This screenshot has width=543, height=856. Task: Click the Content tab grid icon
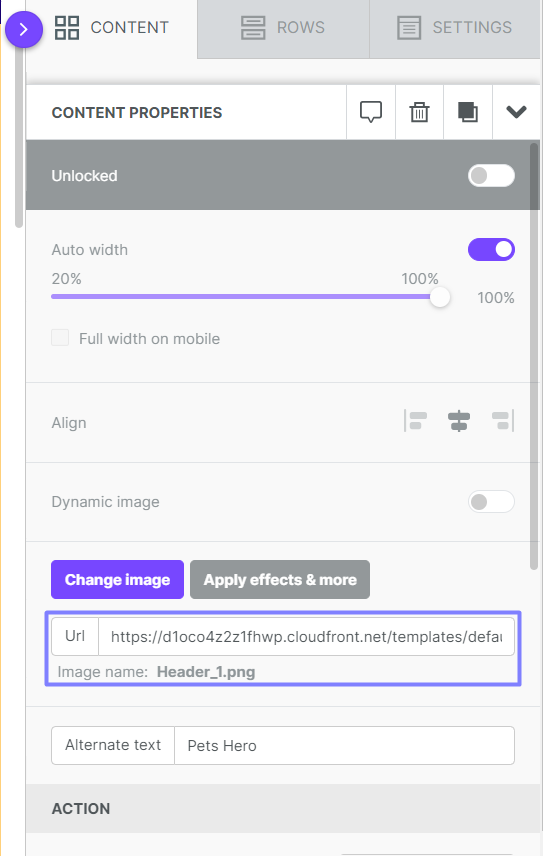pyautogui.click(x=67, y=27)
